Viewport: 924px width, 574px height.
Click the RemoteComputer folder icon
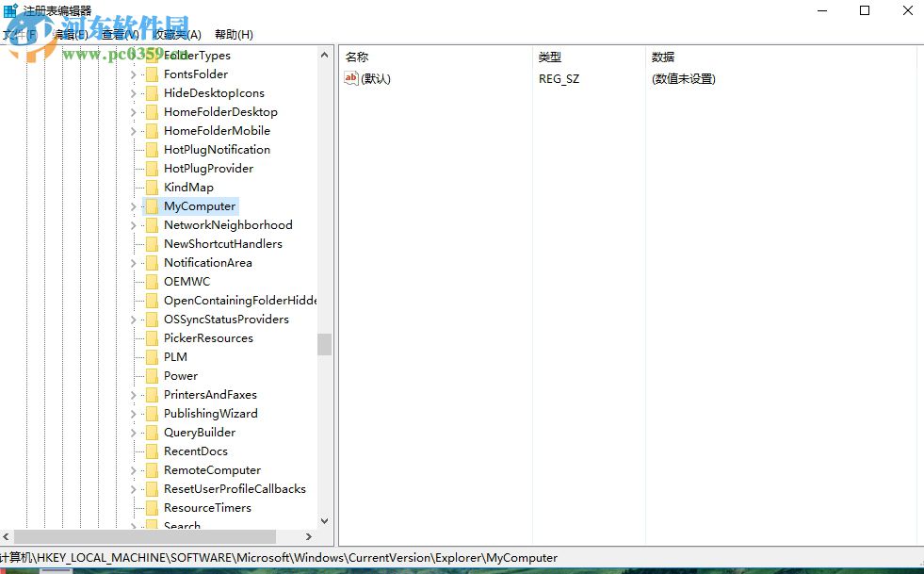pos(152,470)
